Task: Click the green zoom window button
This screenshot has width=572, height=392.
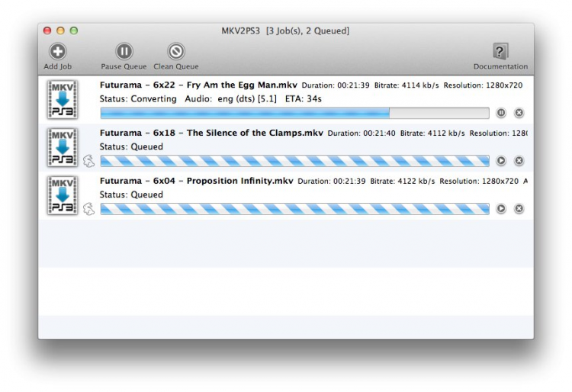Action: [74, 31]
